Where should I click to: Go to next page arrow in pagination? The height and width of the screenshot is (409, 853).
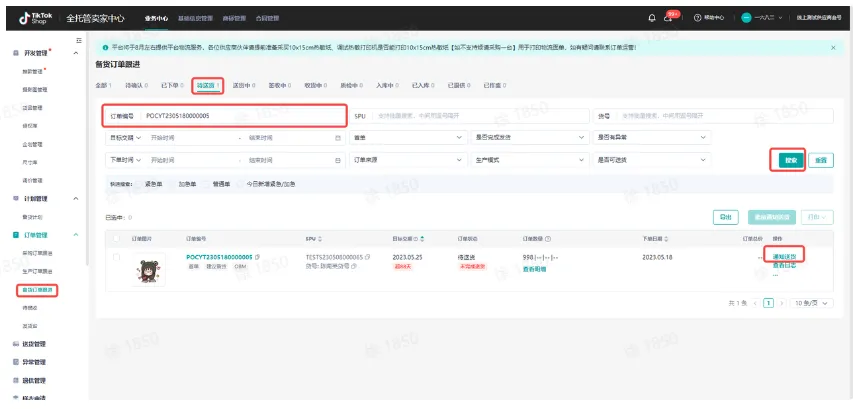(781, 303)
